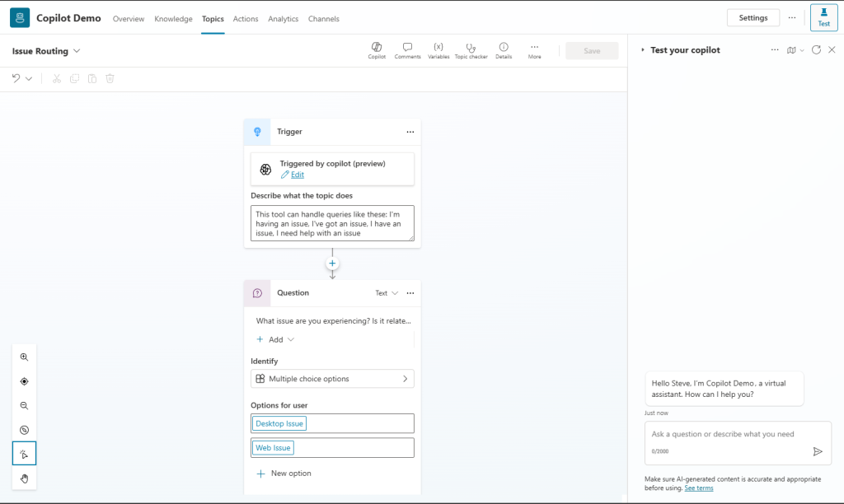
Task: Activate the selection tool on the canvas sidebar
Action: (24, 453)
